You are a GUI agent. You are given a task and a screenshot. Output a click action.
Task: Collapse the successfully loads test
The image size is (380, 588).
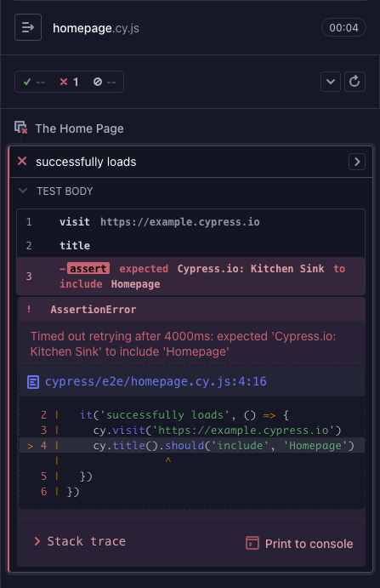[x=86, y=162]
